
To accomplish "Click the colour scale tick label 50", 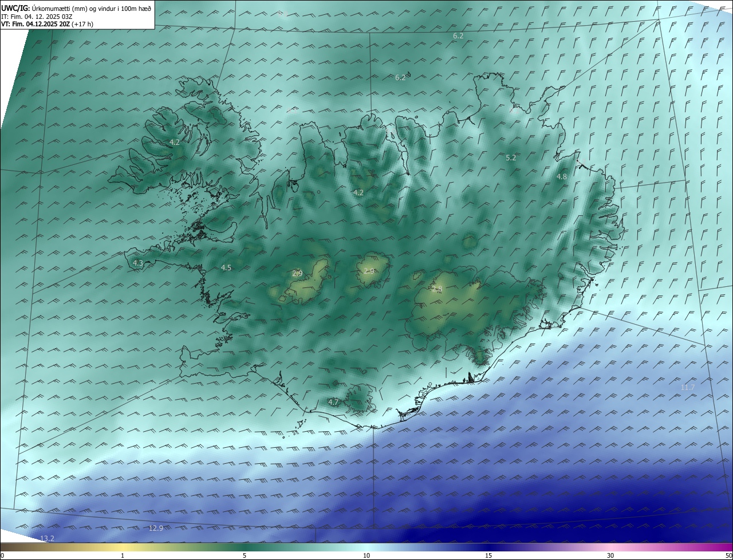I will [x=728, y=556].
